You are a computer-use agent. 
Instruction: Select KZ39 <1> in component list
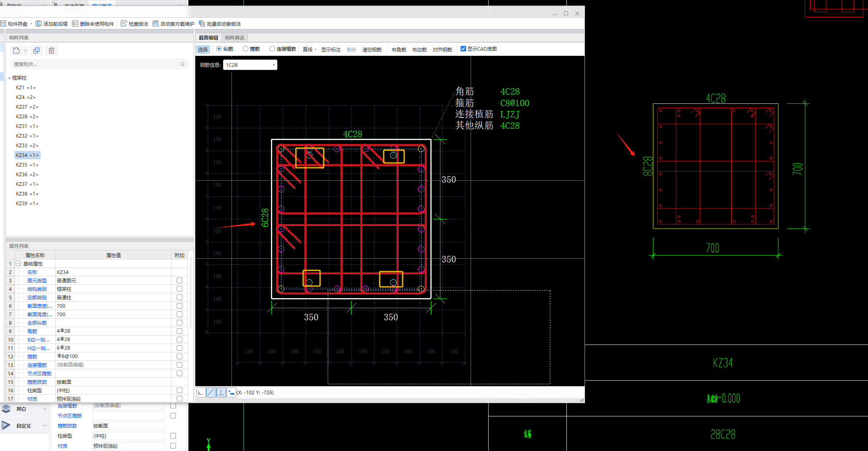[27, 203]
